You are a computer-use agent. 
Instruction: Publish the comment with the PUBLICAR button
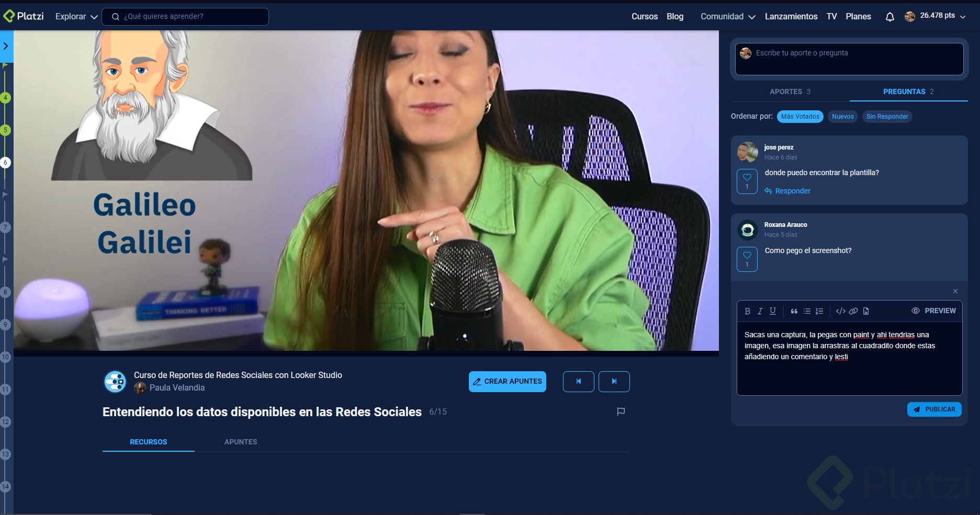pos(934,409)
